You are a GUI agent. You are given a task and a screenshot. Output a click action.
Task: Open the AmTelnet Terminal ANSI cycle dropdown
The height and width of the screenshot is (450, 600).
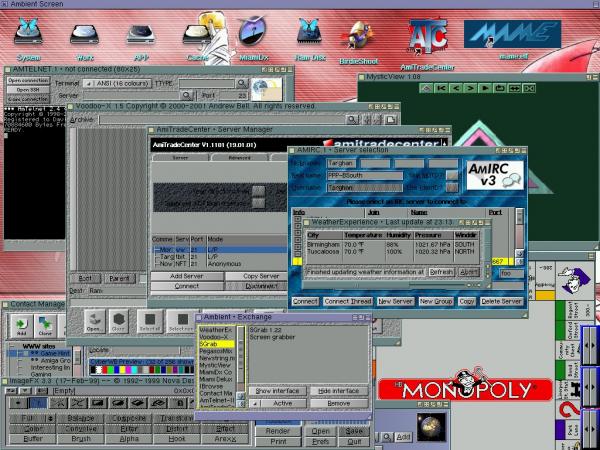117,83
